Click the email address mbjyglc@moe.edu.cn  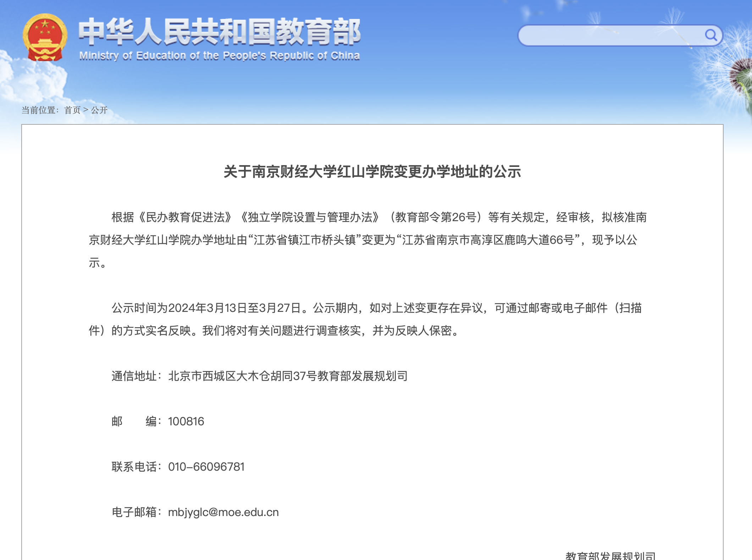[x=223, y=512]
